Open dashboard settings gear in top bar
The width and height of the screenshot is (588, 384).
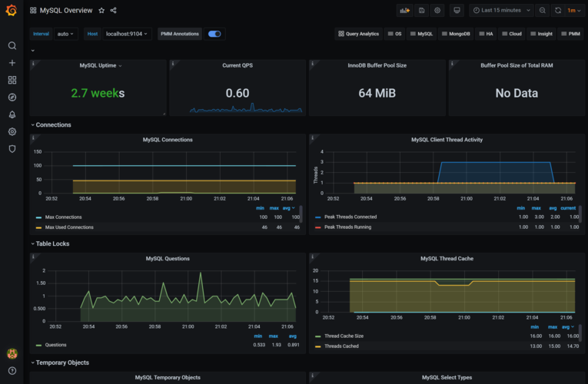(437, 11)
